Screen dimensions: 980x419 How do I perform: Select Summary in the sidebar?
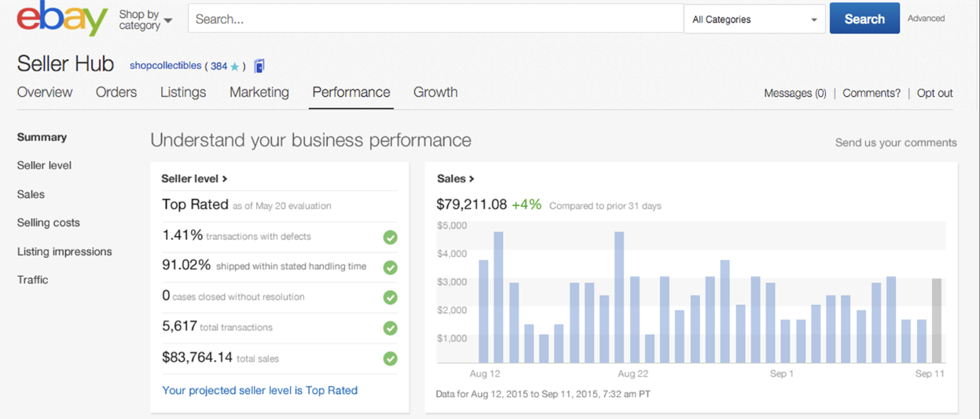click(x=42, y=137)
